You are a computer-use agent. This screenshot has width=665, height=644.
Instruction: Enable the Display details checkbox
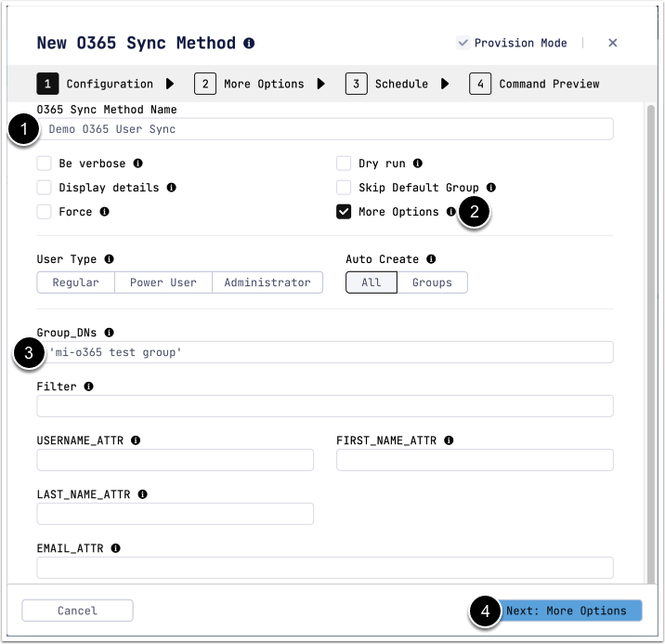44,188
